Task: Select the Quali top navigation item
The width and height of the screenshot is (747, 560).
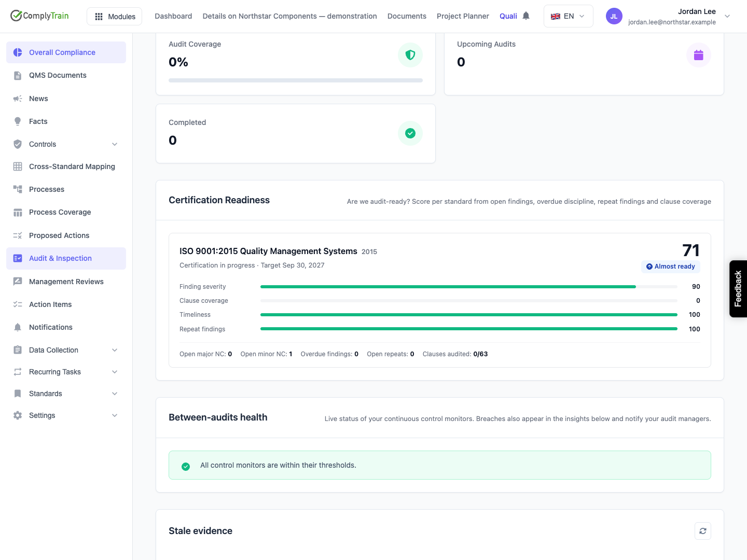Action: point(508,16)
